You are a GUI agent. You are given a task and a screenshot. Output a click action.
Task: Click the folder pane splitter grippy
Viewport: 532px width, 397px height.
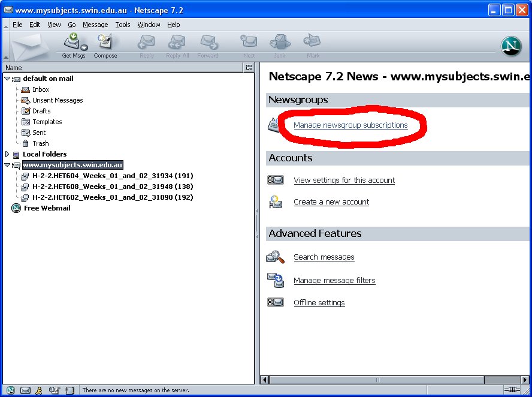point(257,224)
